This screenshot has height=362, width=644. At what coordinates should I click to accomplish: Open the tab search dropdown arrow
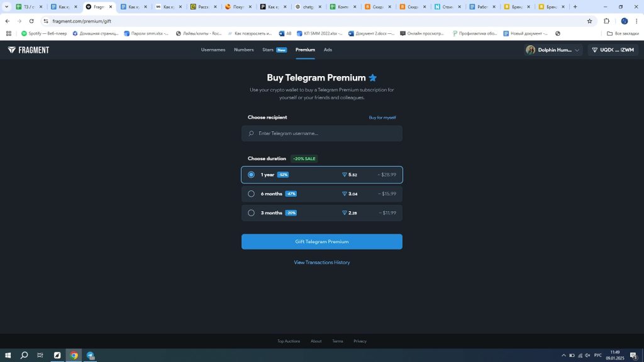tap(6, 6)
